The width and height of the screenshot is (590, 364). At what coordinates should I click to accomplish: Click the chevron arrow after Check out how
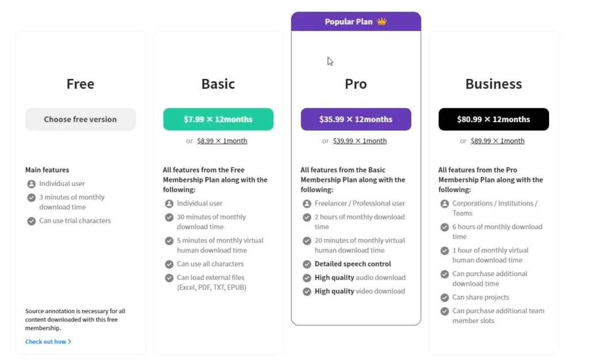point(70,342)
